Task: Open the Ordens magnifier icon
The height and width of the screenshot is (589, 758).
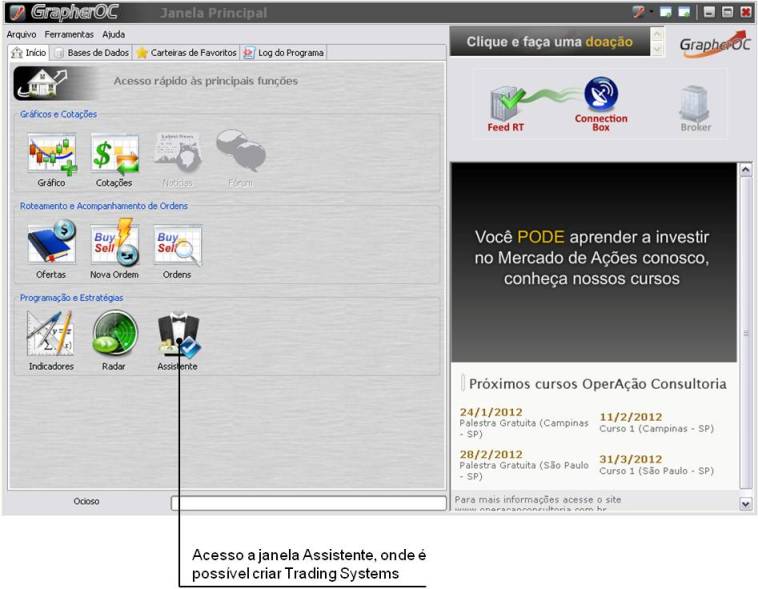Action: (x=177, y=245)
